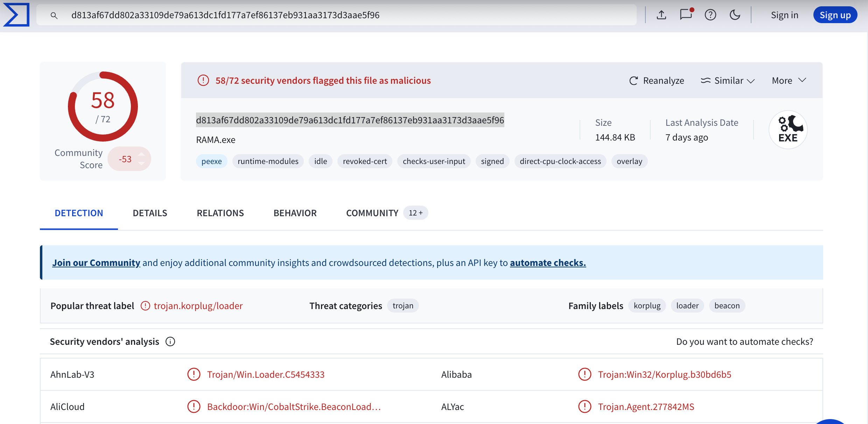Click the runtime-modules tag
The image size is (868, 424).
tap(268, 161)
